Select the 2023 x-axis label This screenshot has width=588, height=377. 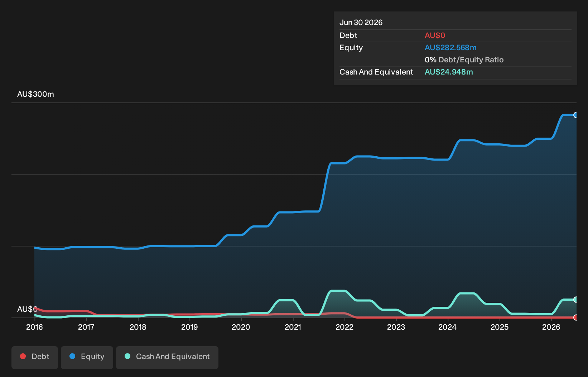pos(396,327)
